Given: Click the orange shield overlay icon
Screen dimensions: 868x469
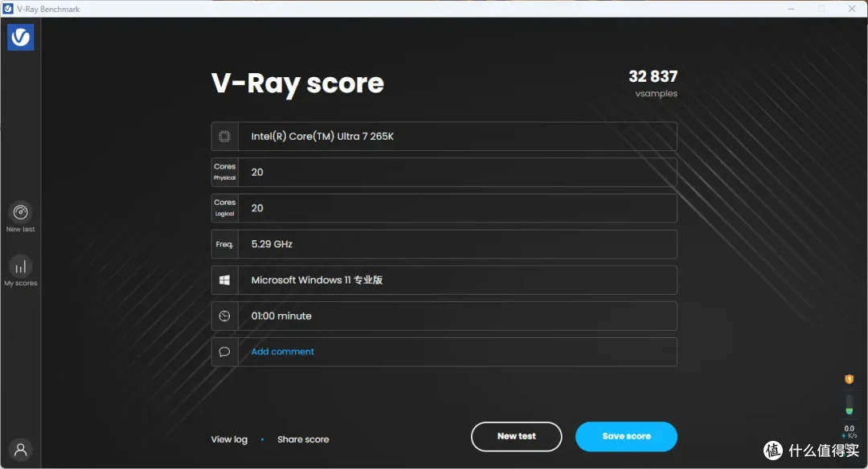Looking at the screenshot, I should pos(850,379).
